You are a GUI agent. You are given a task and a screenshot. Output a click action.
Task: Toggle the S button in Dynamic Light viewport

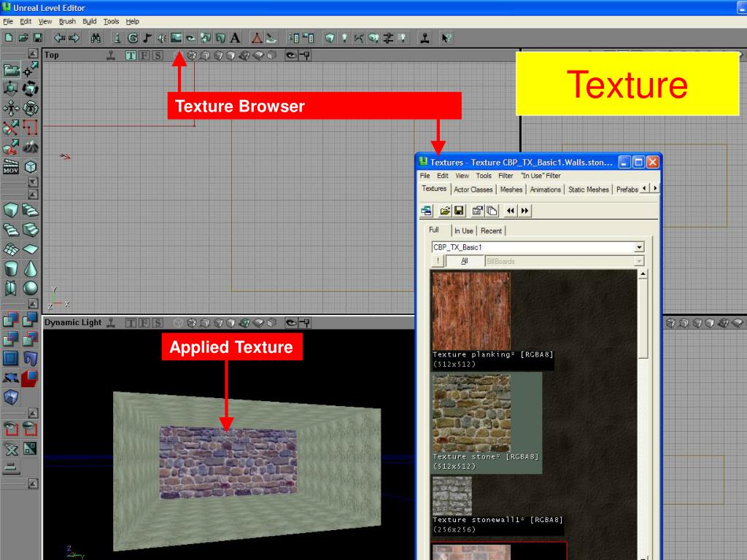pos(158,323)
